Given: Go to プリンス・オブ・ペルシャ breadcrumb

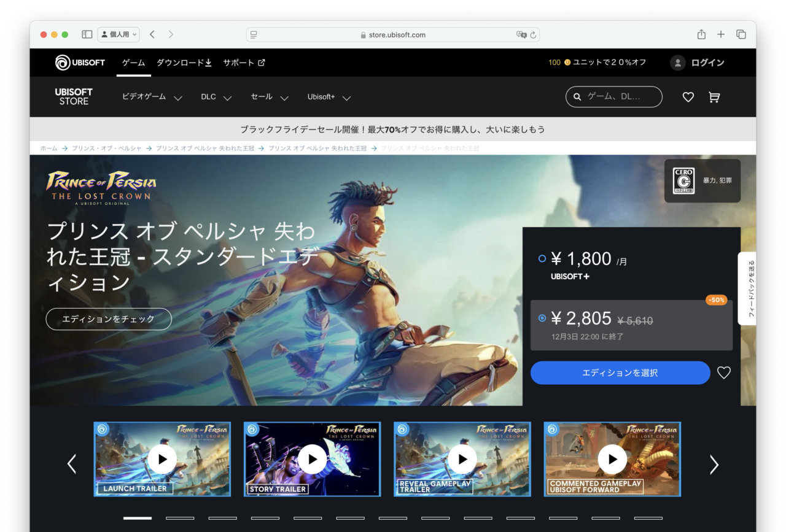Looking at the screenshot, I should 106,148.
